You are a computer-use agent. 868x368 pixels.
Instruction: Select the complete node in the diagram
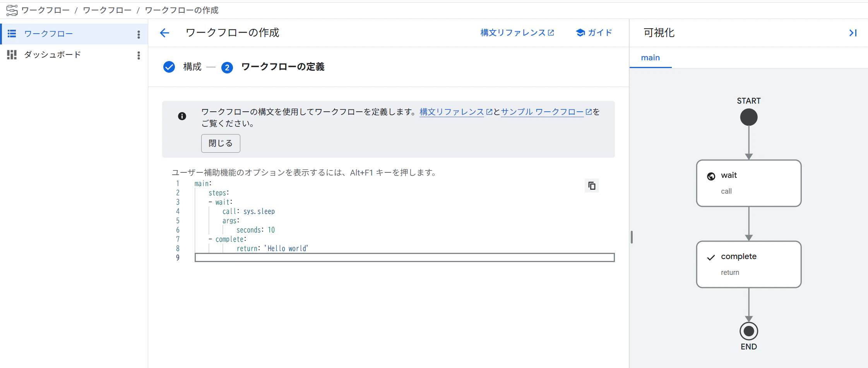pyautogui.click(x=749, y=264)
